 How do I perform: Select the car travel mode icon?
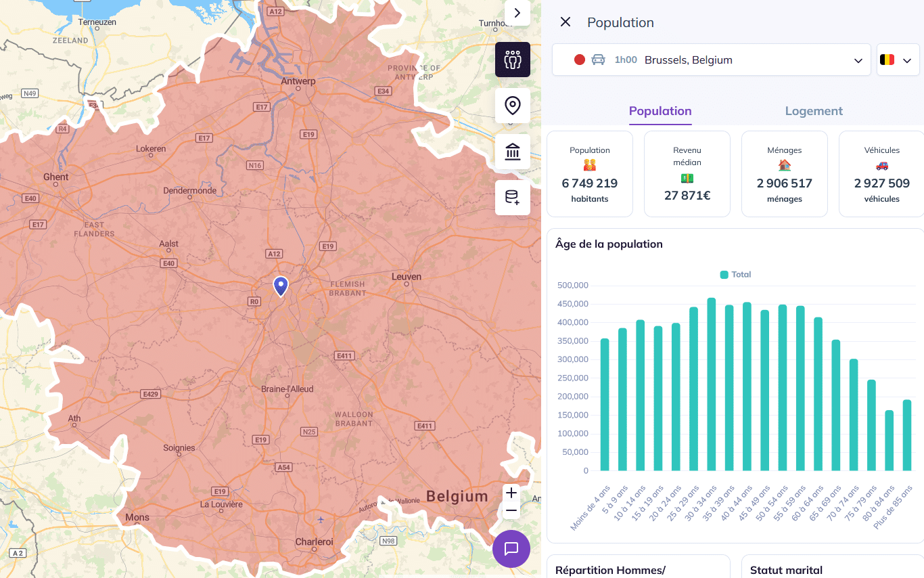pyautogui.click(x=599, y=60)
